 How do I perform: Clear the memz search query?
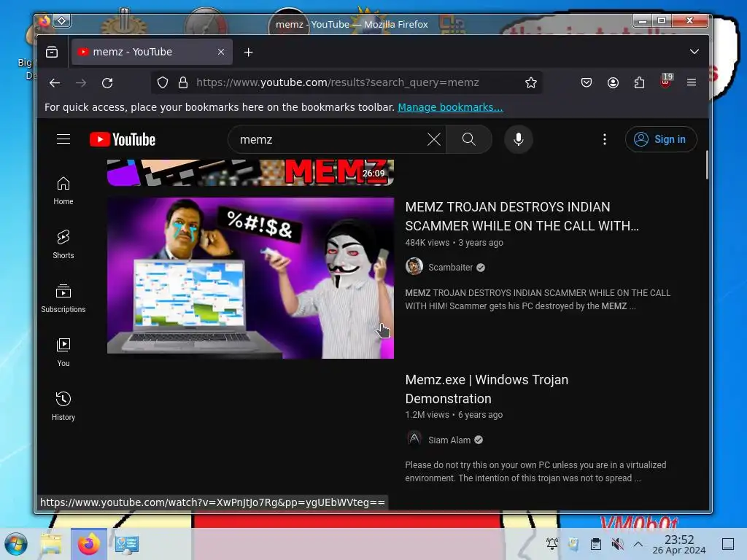[x=433, y=139]
